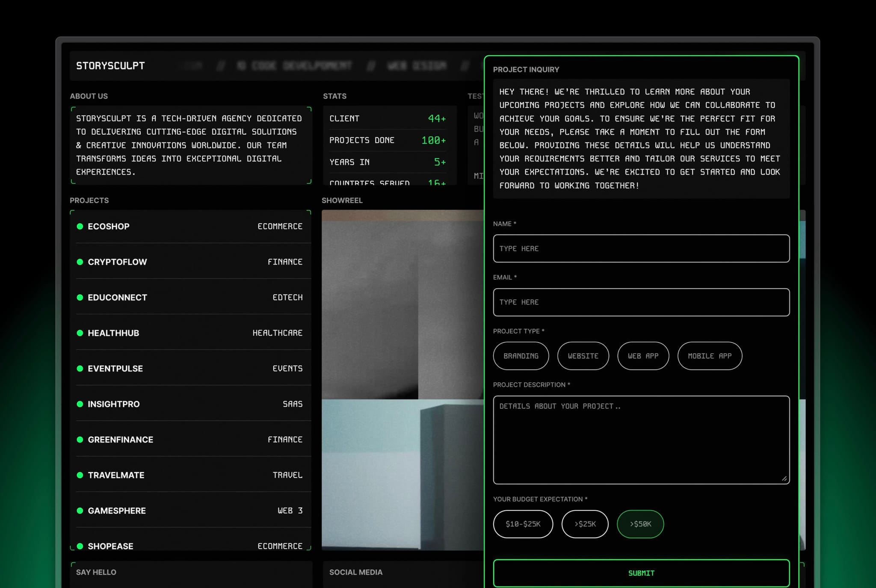This screenshot has height=588, width=876.
Task: Click the green dot beside GameSphere
Action: [80, 510]
